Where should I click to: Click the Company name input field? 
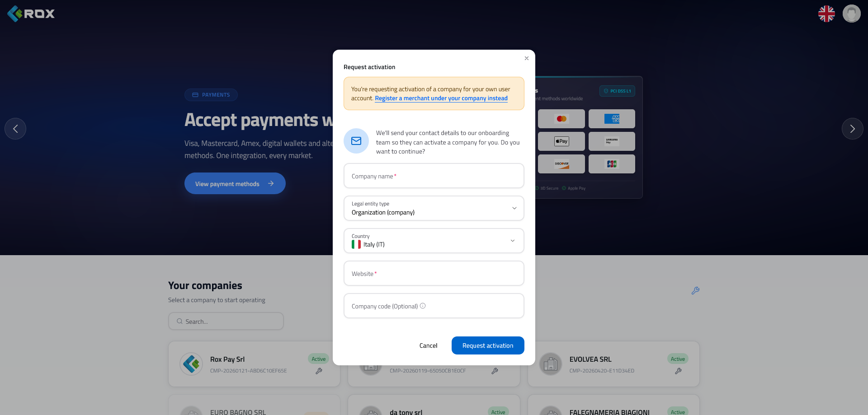tap(434, 176)
